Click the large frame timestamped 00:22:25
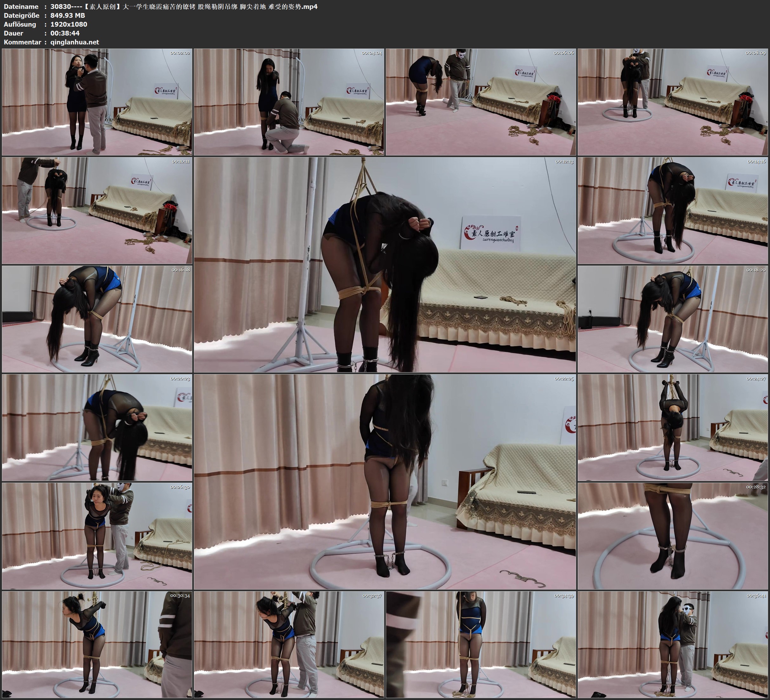 (385, 481)
